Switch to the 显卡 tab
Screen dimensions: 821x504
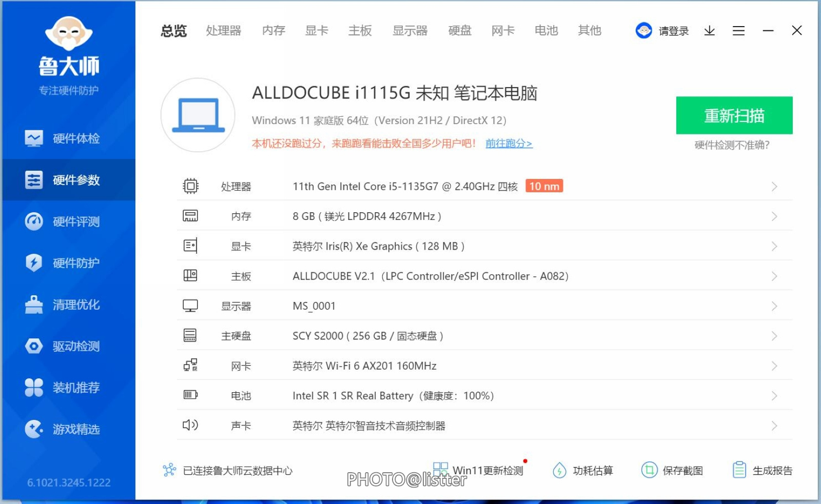click(x=317, y=31)
